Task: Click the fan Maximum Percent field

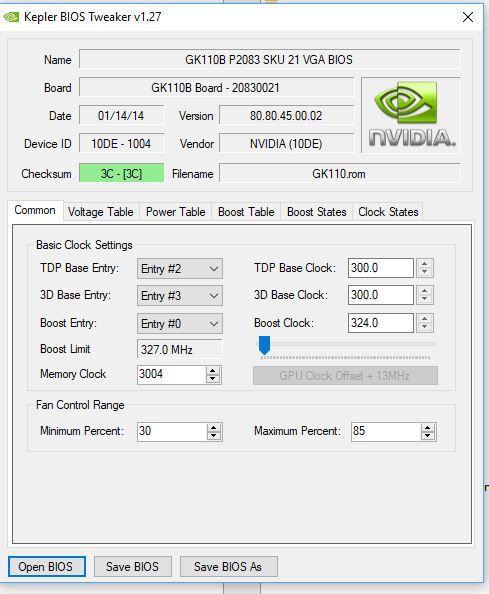Action: tap(386, 431)
